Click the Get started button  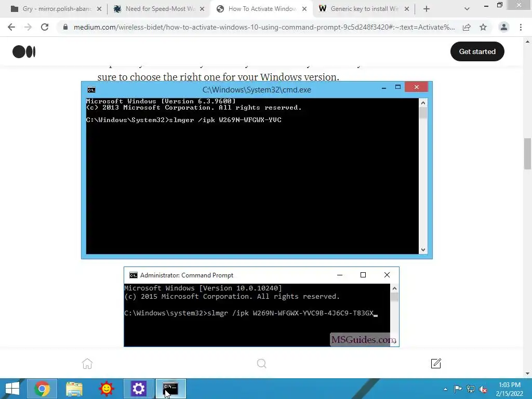click(477, 51)
